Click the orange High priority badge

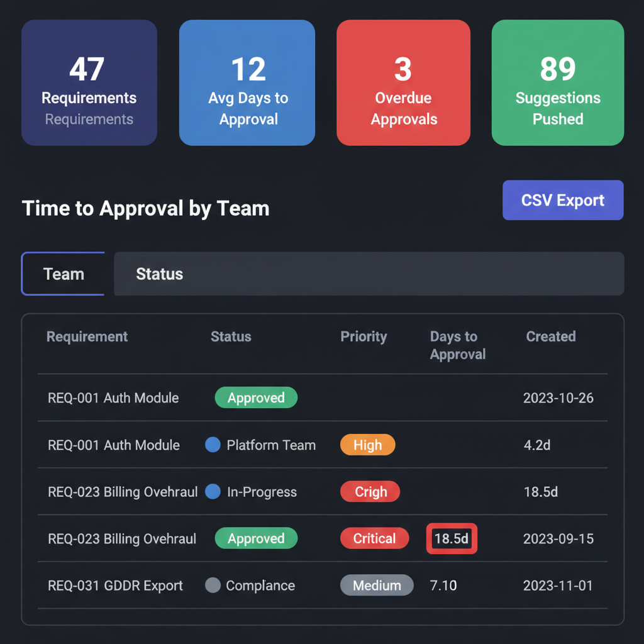367,445
